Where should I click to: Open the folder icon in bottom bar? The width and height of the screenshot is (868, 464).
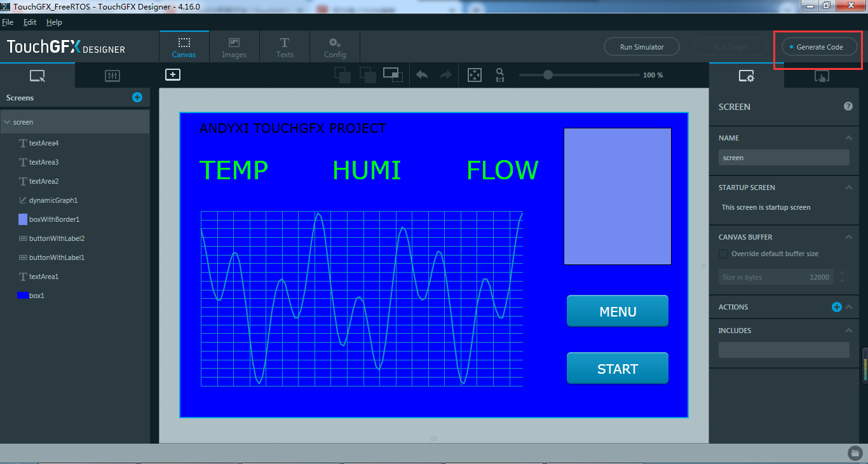click(855, 453)
